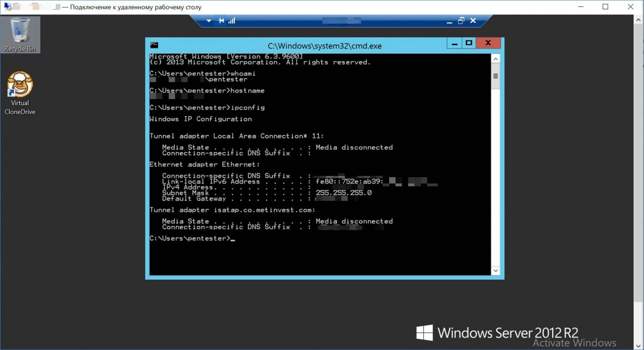Close the session from the connection bar
Screen dimensions: 644x350
click(x=473, y=21)
